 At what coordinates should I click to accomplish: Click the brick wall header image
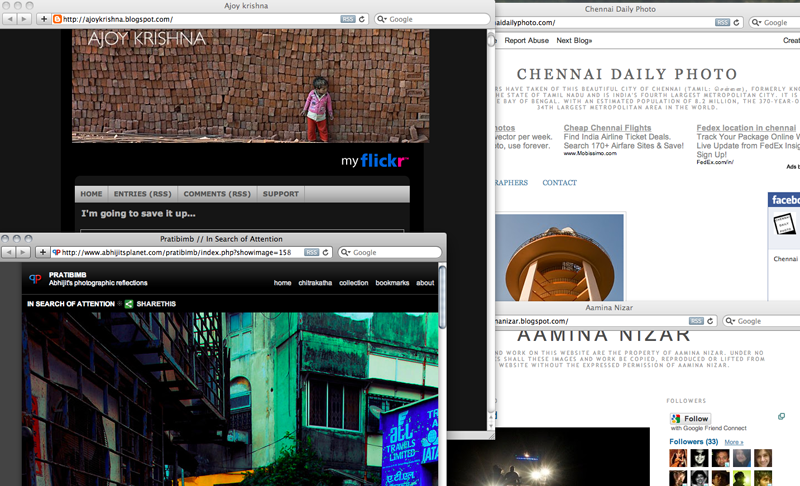click(x=251, y=86)
